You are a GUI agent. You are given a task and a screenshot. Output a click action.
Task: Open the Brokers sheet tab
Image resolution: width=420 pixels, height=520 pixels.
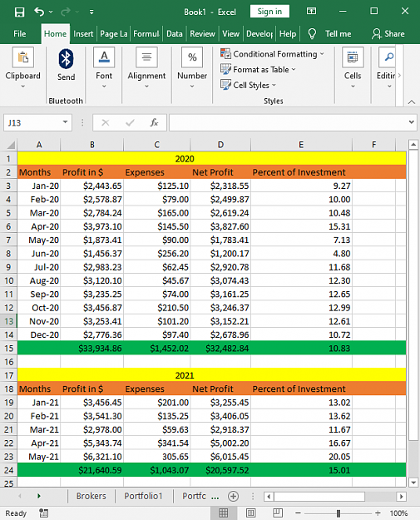91,496
